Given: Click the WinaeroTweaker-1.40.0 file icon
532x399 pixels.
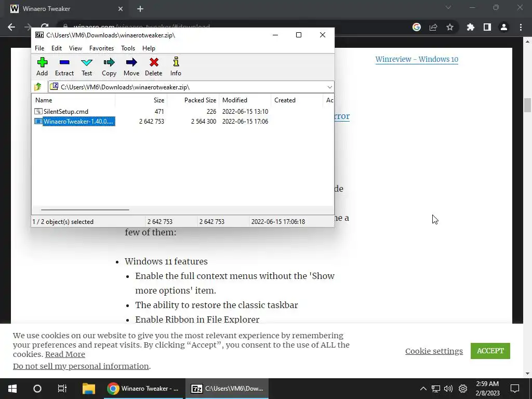Looking at the screenshot, I should click(x=38, y=121).
